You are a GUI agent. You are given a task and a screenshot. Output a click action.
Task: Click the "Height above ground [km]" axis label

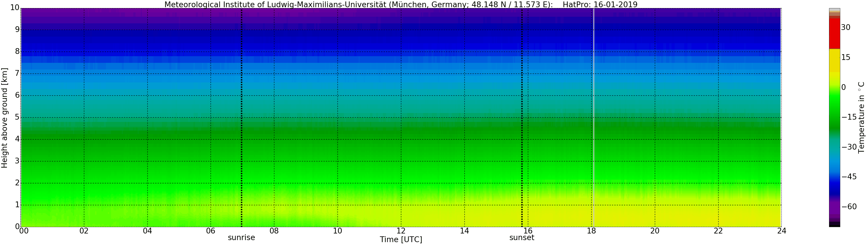coord(4,118)
